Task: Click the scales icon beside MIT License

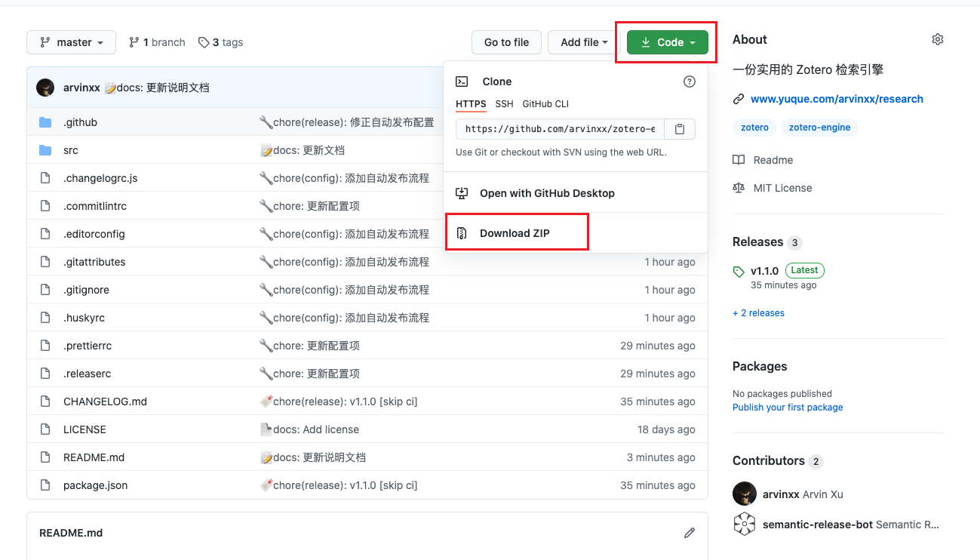Action: [739, 188]
